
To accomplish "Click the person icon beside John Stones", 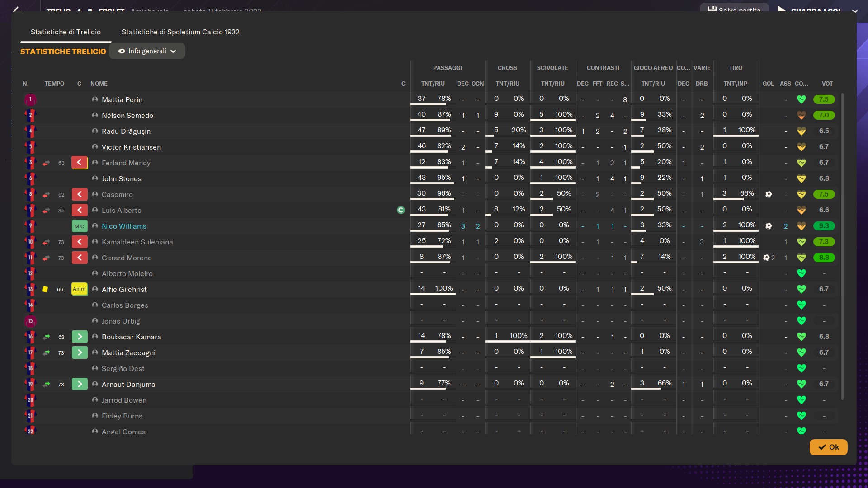I will coord(95,178).
